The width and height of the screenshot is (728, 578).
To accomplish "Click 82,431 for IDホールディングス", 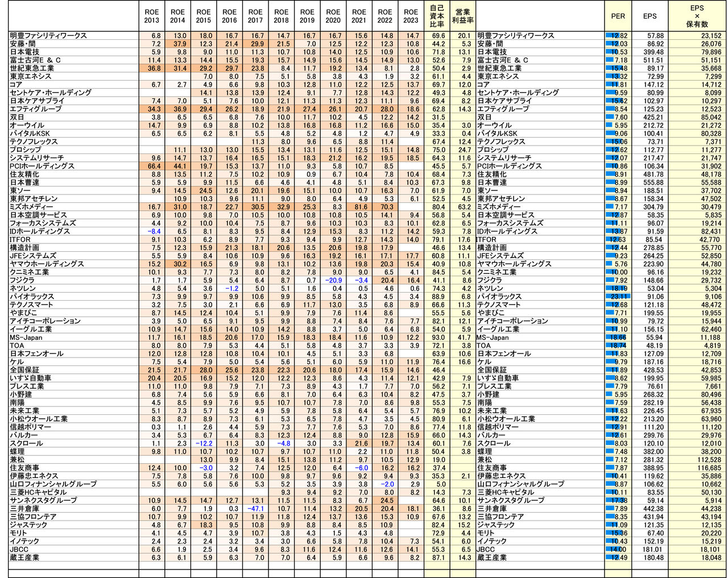I will point(710,231).
